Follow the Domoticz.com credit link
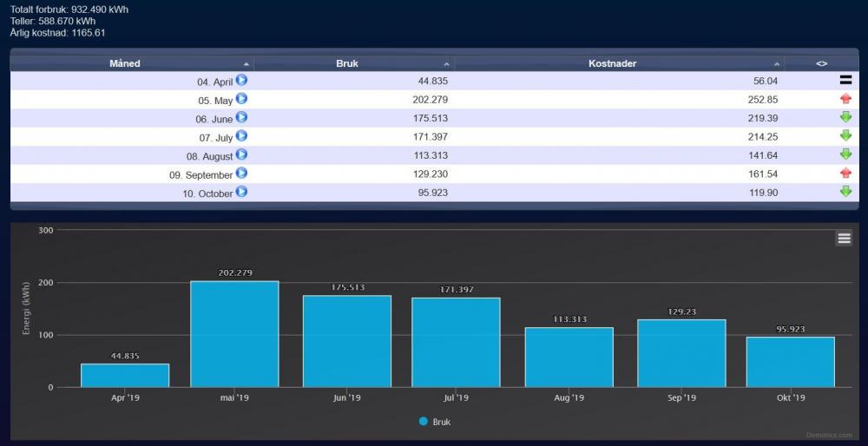The image size is (868, 446). coord(829,436)
